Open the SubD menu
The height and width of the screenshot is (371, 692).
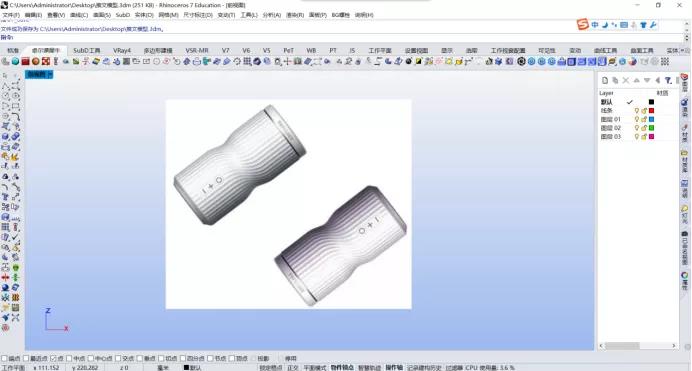123,15
